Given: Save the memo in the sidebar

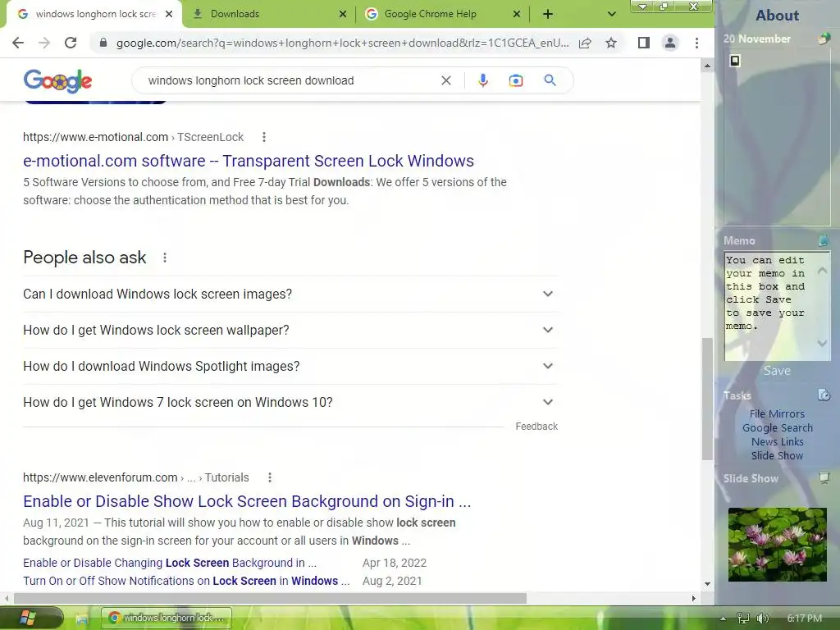Looking at the screenshot, I should coord(777,371).
